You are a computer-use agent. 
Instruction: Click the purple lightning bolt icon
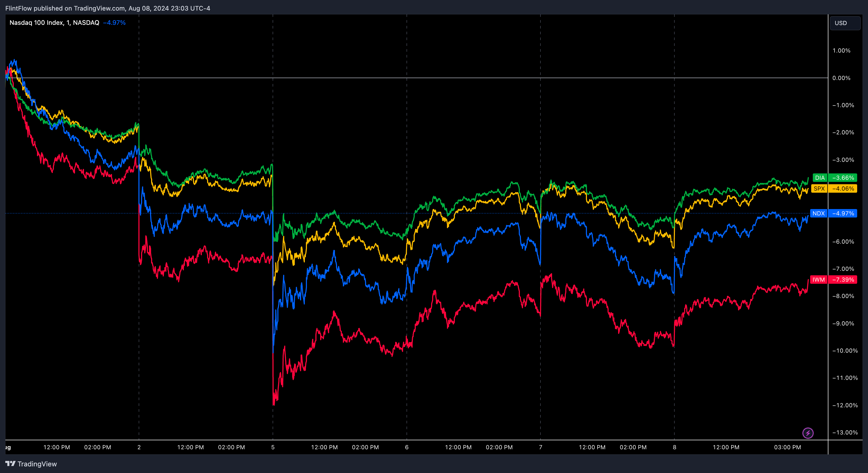coord(808,433)
